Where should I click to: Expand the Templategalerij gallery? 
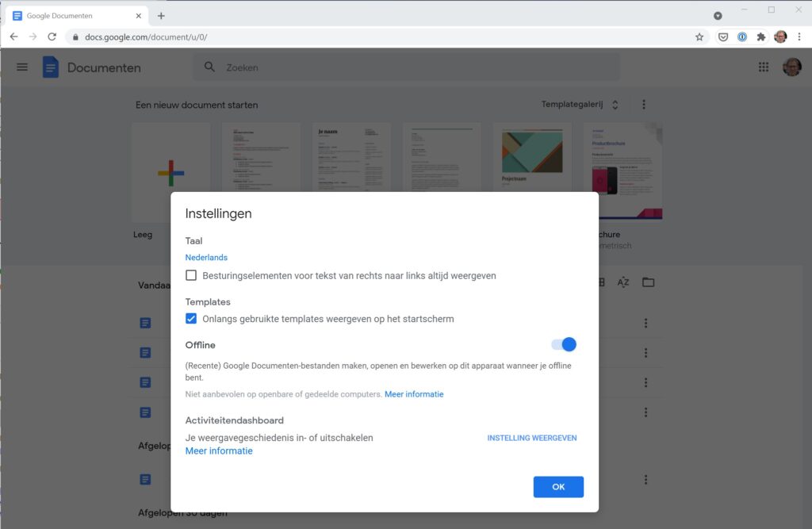pos(580,105)
